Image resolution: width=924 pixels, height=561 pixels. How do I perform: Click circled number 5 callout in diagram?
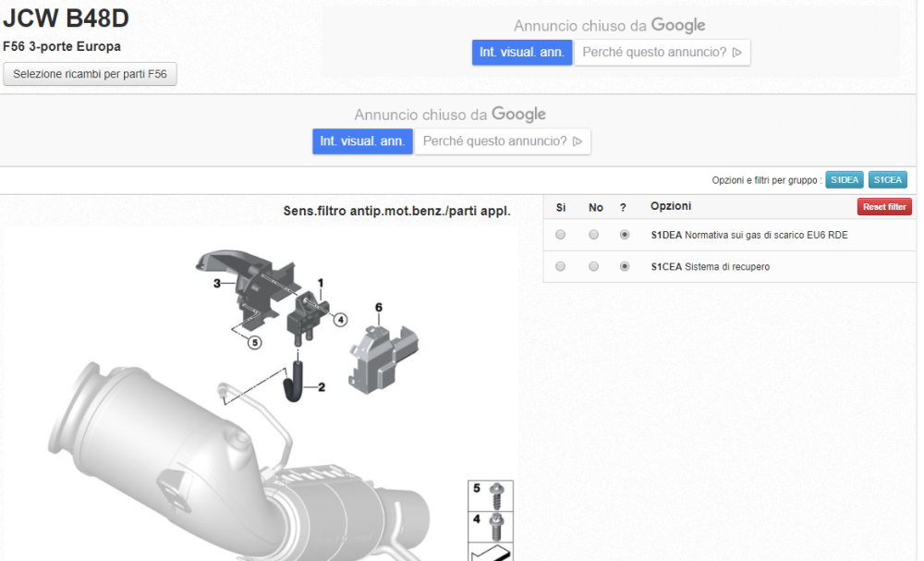(x=255, y=342)
